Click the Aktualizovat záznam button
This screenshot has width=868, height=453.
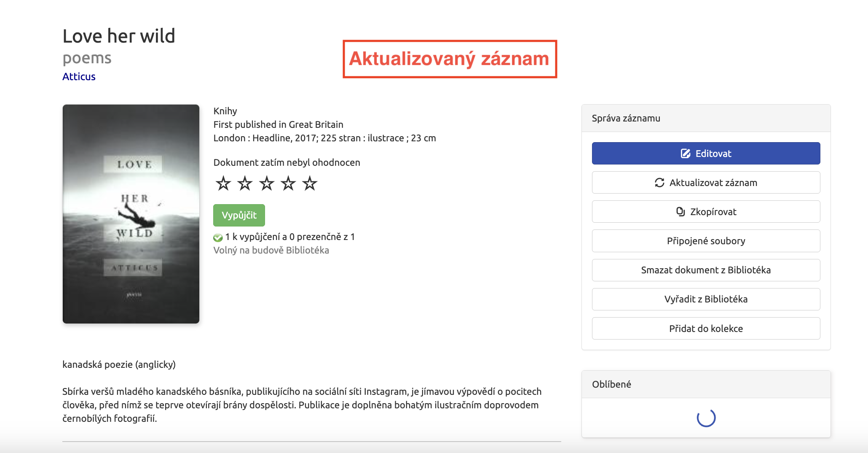pyautogui.click(x=706, y=183)
